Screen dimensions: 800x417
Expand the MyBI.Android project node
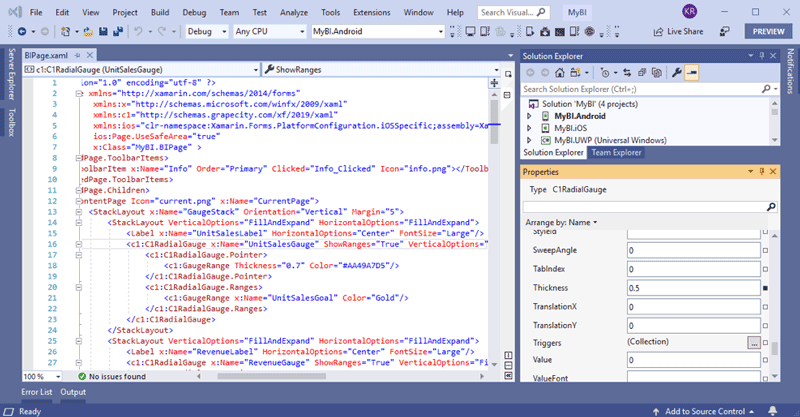529,116
